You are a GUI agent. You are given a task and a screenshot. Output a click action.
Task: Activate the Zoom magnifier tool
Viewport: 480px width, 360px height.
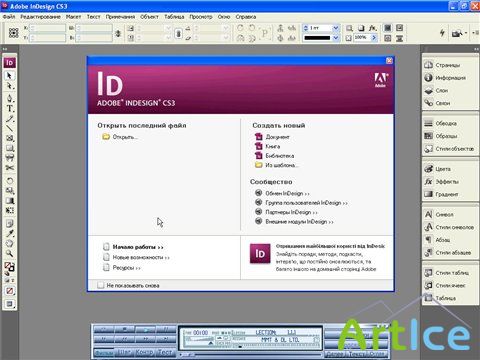click(x=9, y=254)
